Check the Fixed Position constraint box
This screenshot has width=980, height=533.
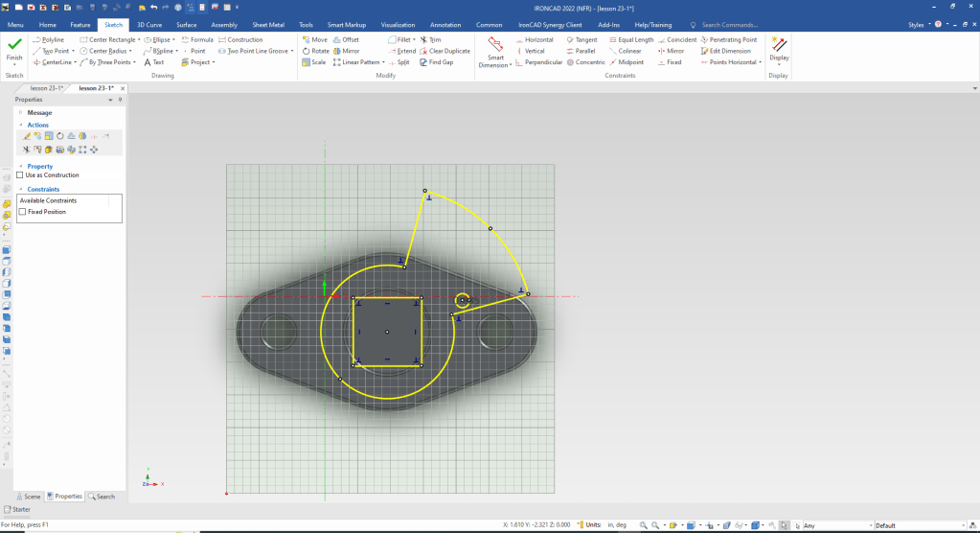click(x=23, y=211)
